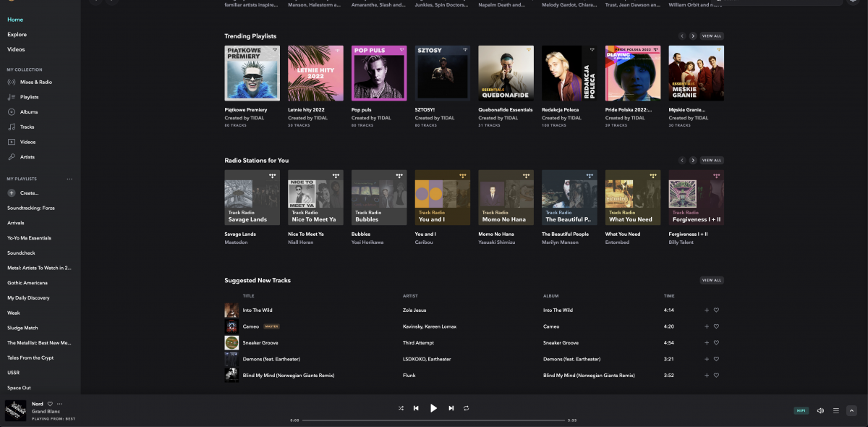The image size is (868, 427).
Task: Open the Letnie hity 2022 playlist cover
Action: pyautogui.click(x=315, y=73)
